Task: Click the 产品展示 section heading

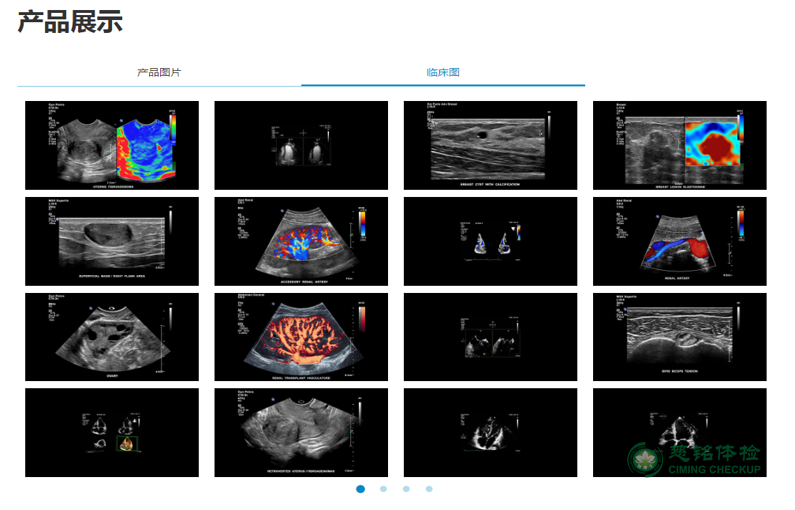Action: 70,22
